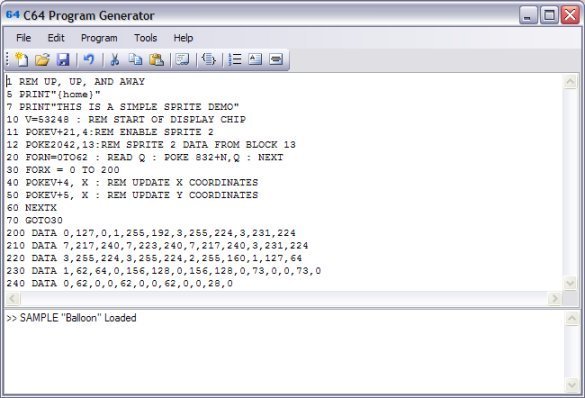Click the text box 'A' icon
This screenshot has height=398, width=585.
[x=255, y=59]
